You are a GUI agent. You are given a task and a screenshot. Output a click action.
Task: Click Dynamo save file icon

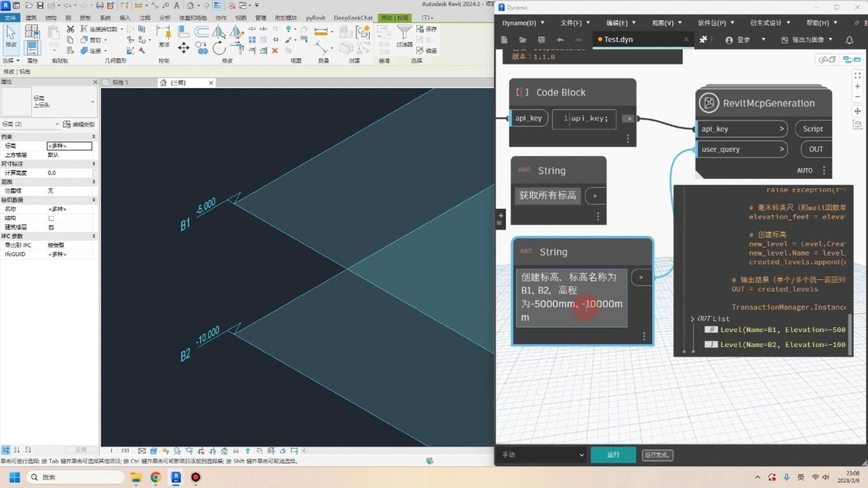[x=541, y=40]
